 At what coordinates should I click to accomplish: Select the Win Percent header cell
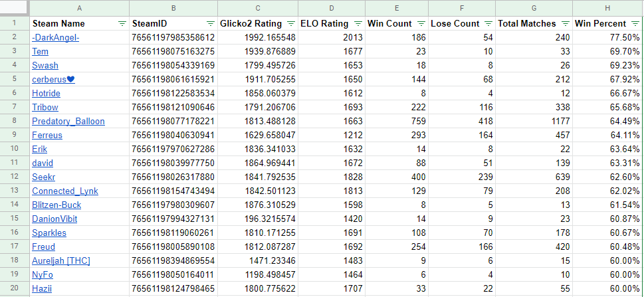(608, 23)
